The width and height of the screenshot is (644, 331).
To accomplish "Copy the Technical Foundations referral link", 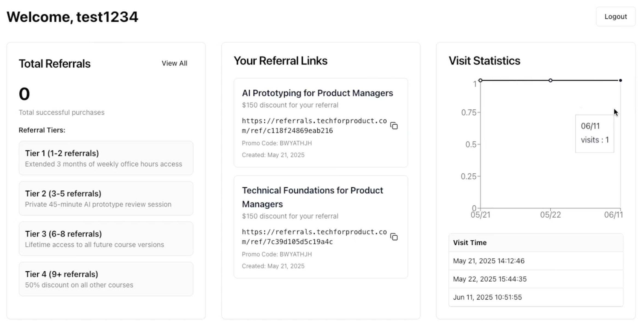I will click(394, 237).
